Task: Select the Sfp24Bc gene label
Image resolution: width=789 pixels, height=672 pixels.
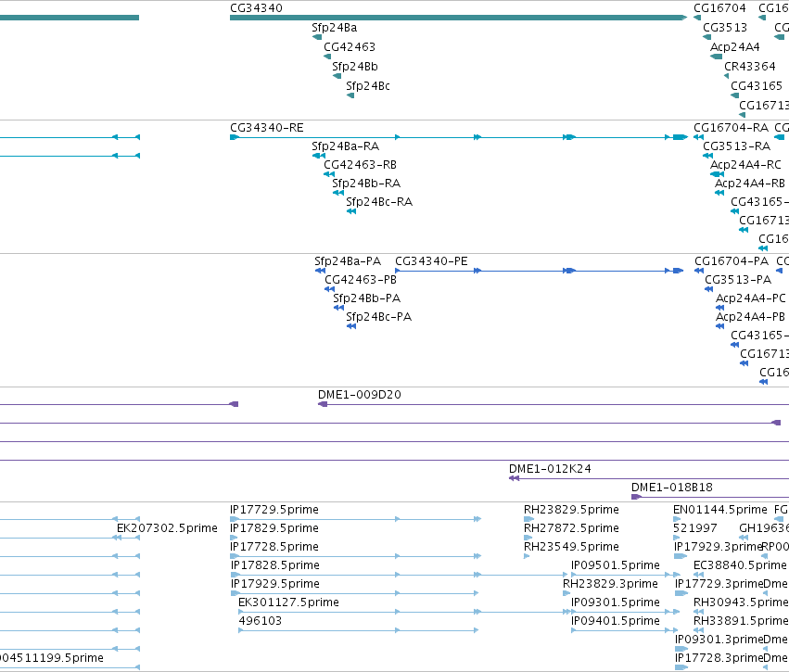Action: tap(368, 86)
